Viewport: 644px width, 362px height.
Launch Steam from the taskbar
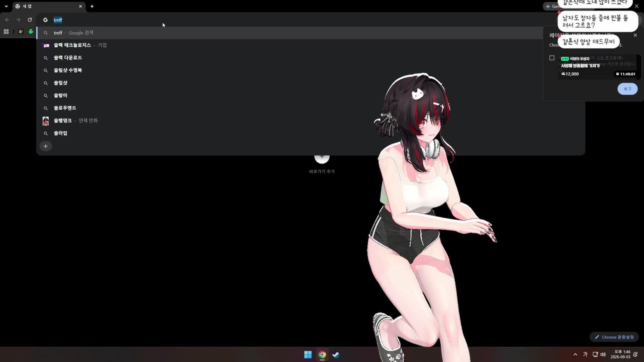(x=336, y=355)
